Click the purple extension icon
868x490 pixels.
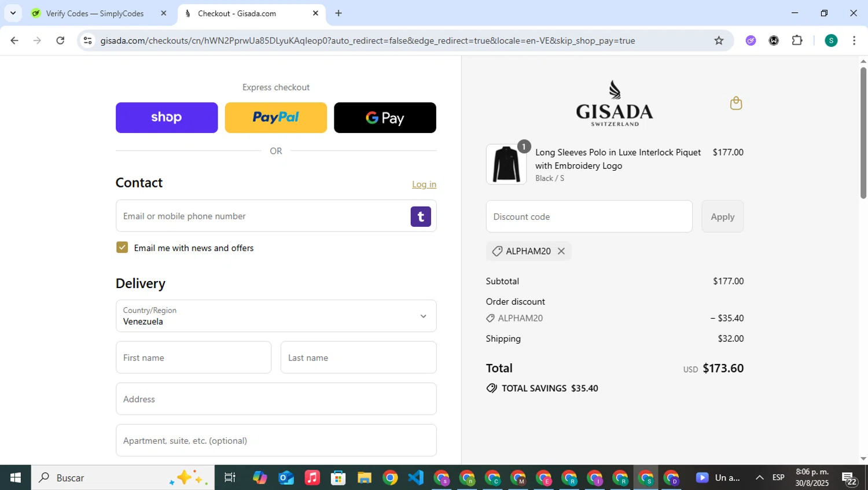751,40
